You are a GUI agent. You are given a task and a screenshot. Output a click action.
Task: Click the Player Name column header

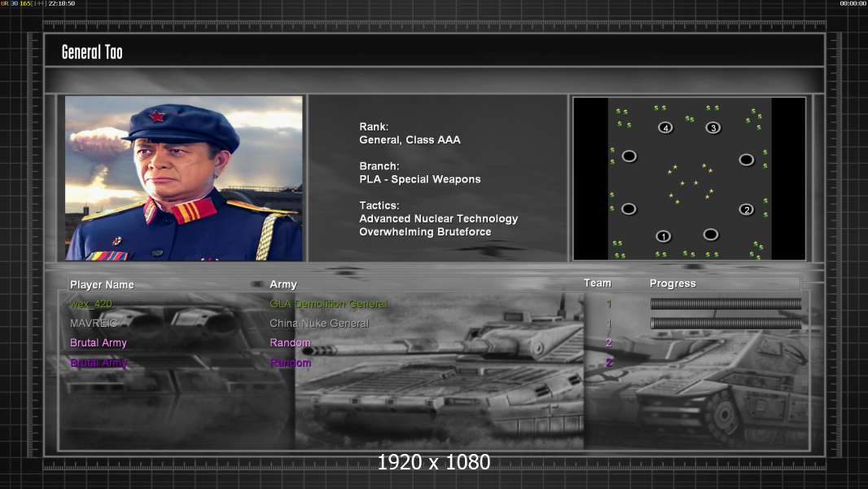[x=102, y=284]
